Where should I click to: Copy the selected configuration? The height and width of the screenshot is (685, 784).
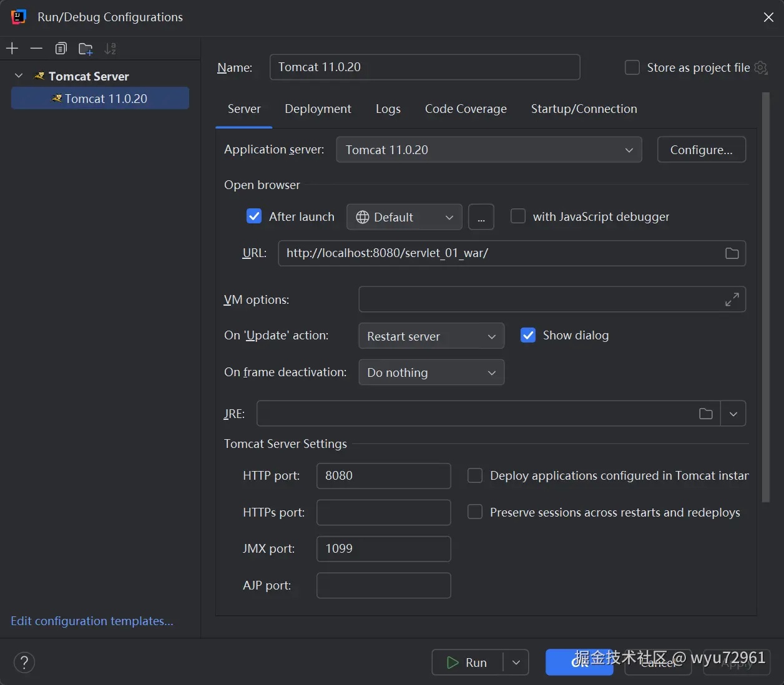point(61,49)
